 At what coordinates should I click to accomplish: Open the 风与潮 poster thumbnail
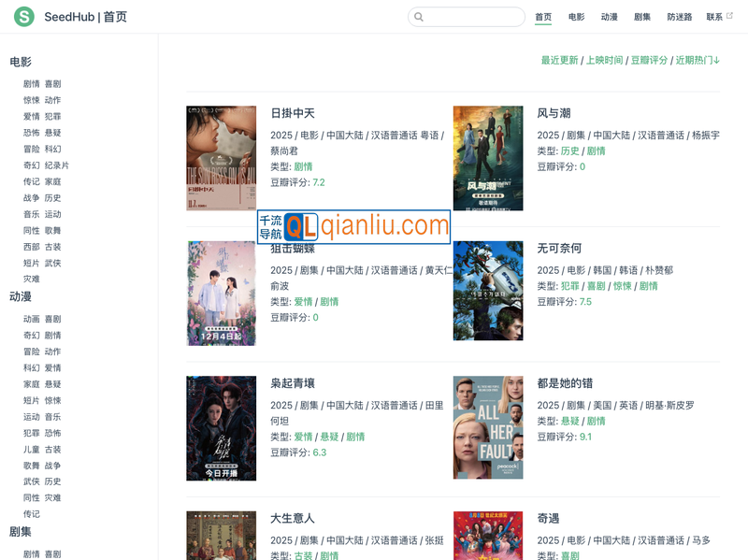click(x=487, y=158)
